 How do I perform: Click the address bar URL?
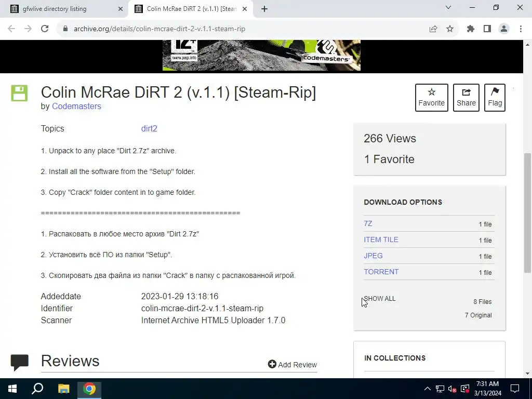[159, 29]
